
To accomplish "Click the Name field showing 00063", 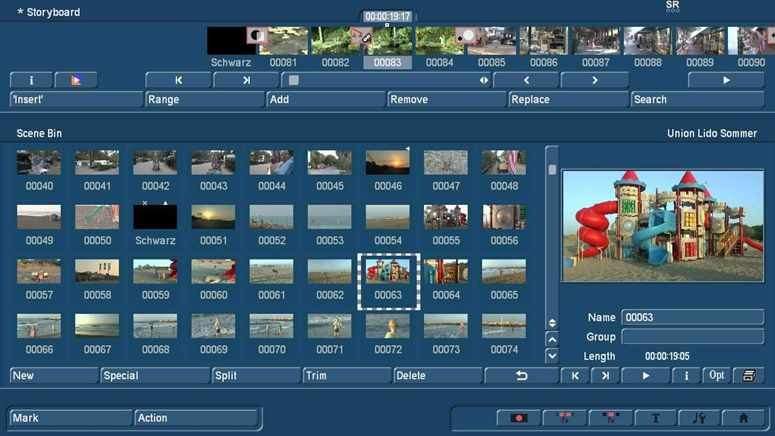I will click(x=692, y=317).
